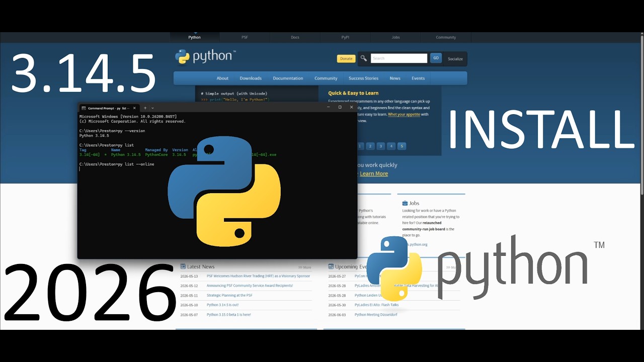Select the Python tab in the top strip
Viewport: 644px width, 362px height.
click(x=195, y=37)
